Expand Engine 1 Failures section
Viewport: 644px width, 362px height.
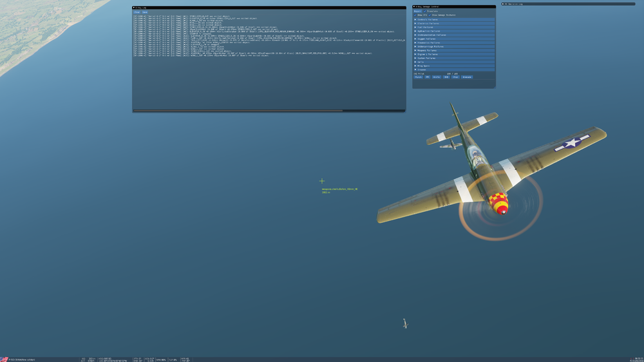[x=454, y=54]
